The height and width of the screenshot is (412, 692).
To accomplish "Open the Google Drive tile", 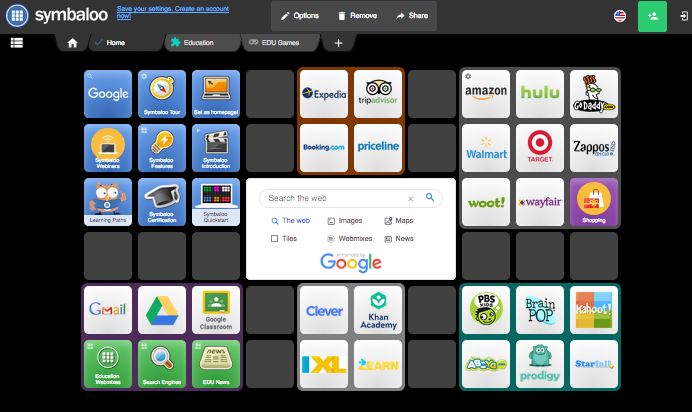I will click(162, 310).
